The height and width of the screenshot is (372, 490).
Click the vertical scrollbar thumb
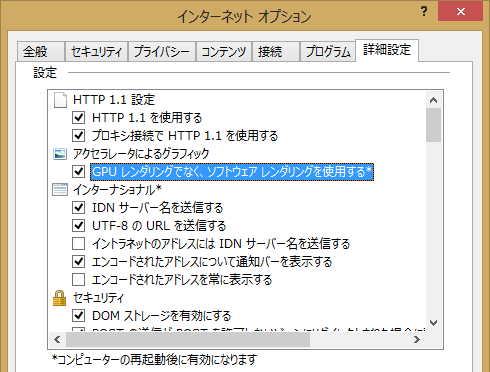433,125
